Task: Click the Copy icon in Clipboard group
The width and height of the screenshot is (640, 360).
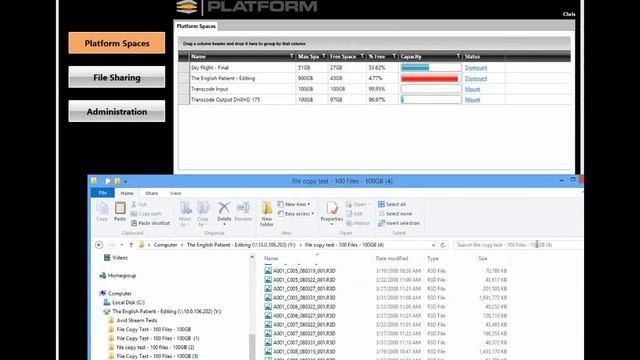Action: pyautogui.click(x=102, y=208)
